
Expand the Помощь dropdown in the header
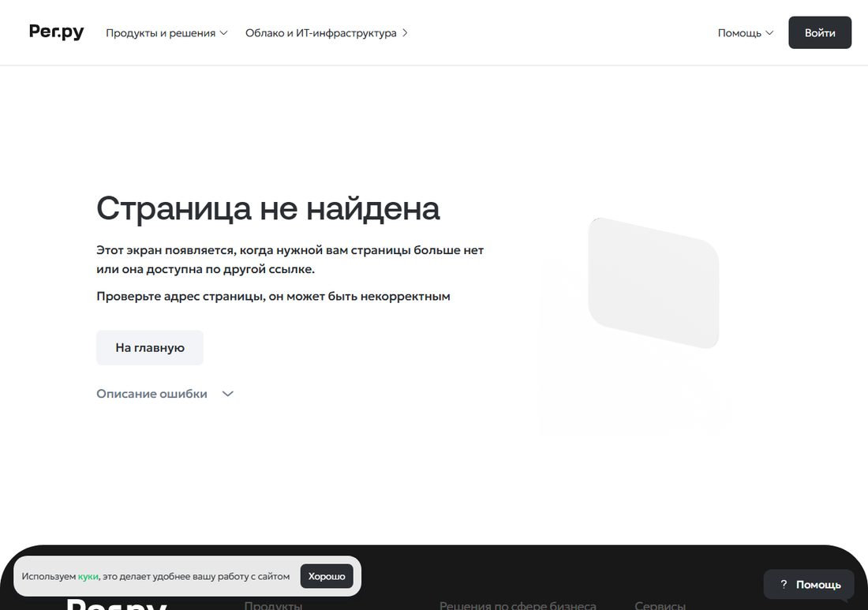745,32
